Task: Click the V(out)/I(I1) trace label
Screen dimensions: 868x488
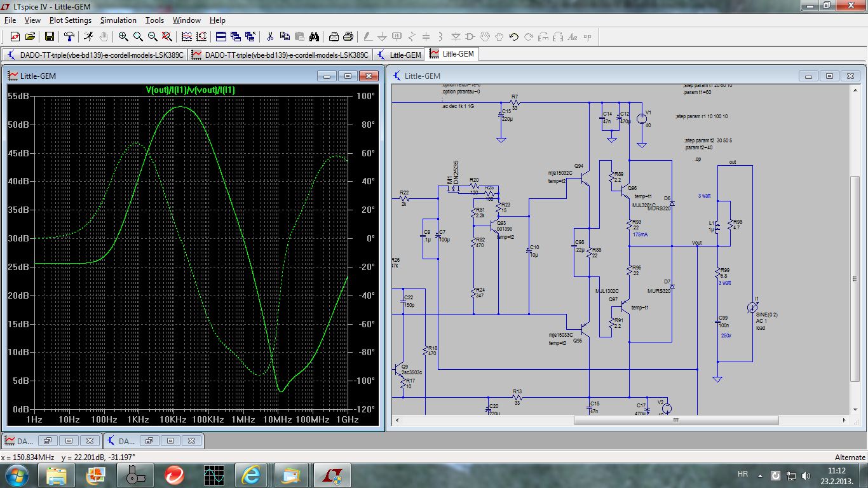Action: [191, 90]
